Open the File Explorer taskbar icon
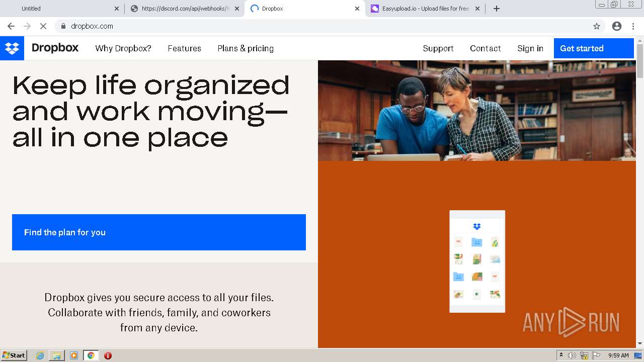 pyautogui.click(x=57, y=355)
